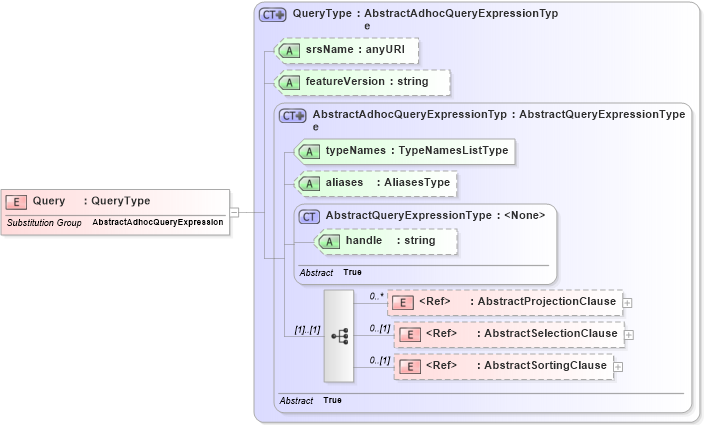Click the '0..[1]' cardinality of AbstractSelectionClause
The height and width of the screenshot is (425, 704).
(380, 329)
